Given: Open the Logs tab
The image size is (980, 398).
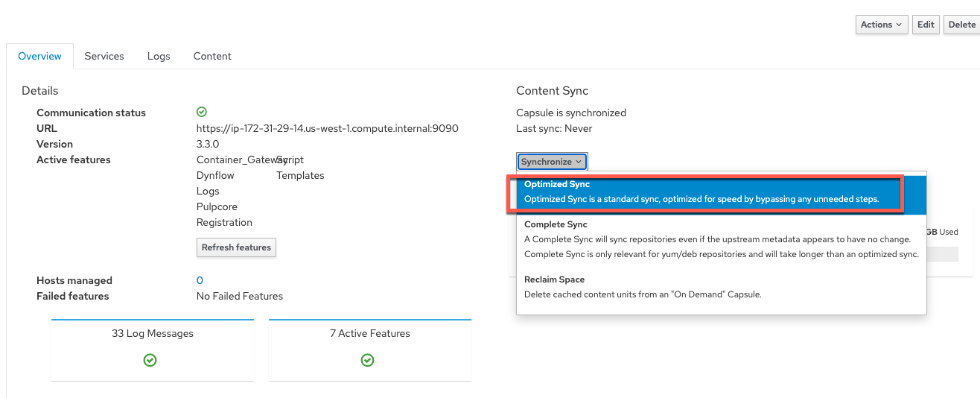Looking at the screenshot, I should tap(159, 56).
